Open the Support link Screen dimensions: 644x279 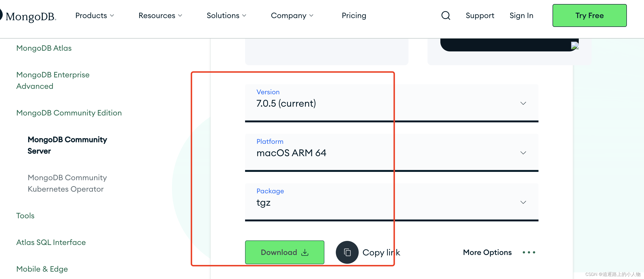pos(480,15)
